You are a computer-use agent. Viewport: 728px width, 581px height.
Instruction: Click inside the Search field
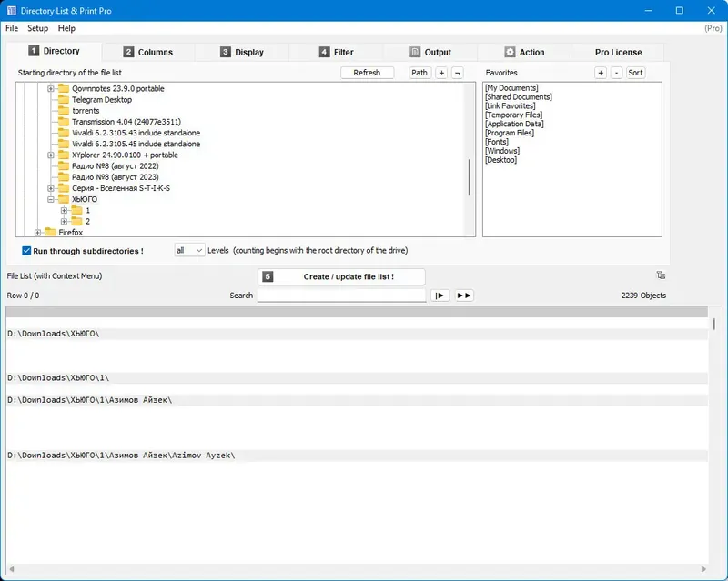pyautogui.click(x=341, y=295)
